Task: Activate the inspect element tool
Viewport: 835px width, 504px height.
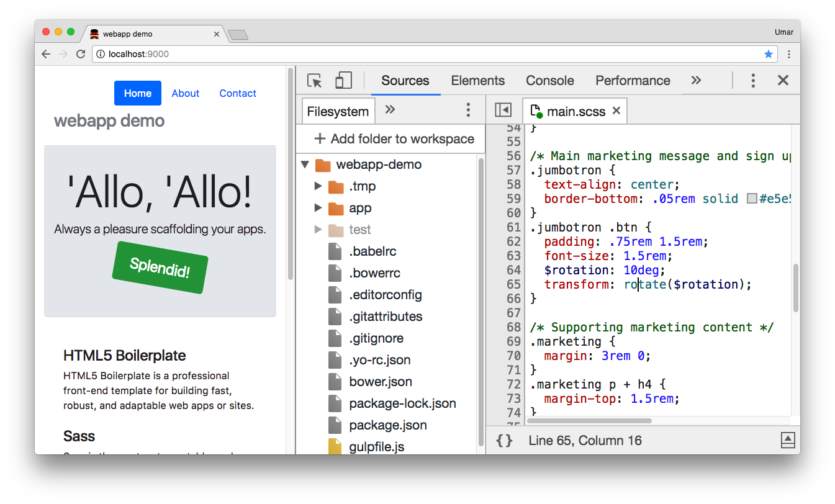Action: tap(315, 80)
